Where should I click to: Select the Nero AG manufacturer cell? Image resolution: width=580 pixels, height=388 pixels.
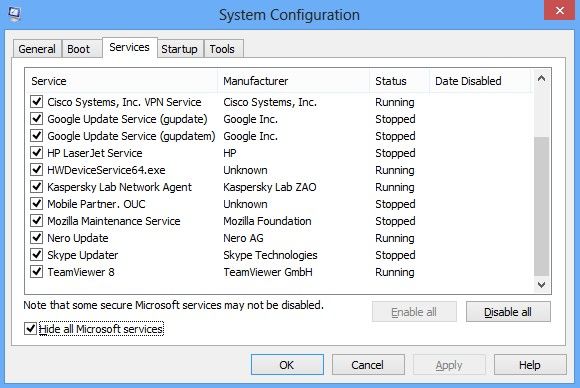click(243, 238)
